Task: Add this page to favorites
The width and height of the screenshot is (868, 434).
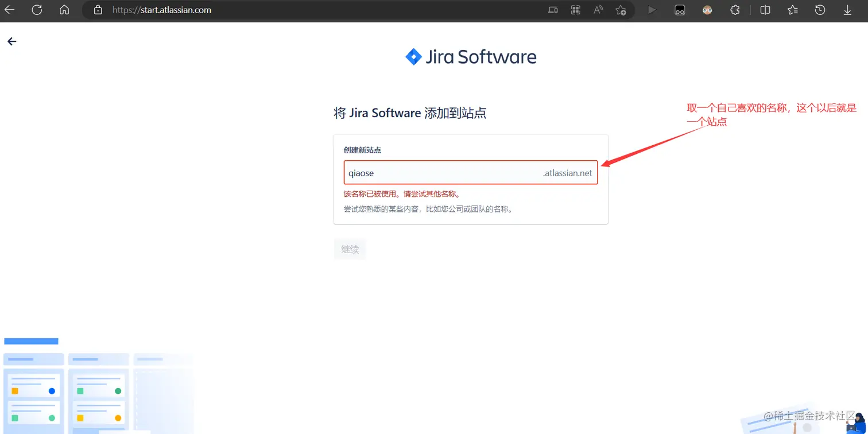Action: 621,10
